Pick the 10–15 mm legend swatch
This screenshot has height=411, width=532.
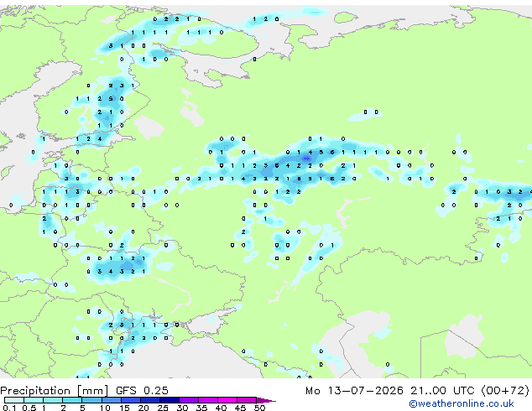coord(111,400)
